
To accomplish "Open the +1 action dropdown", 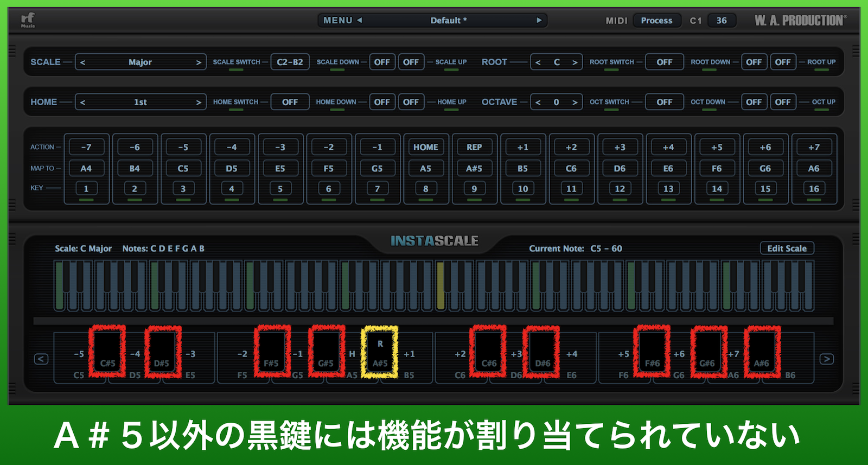I will coord(522,147).
